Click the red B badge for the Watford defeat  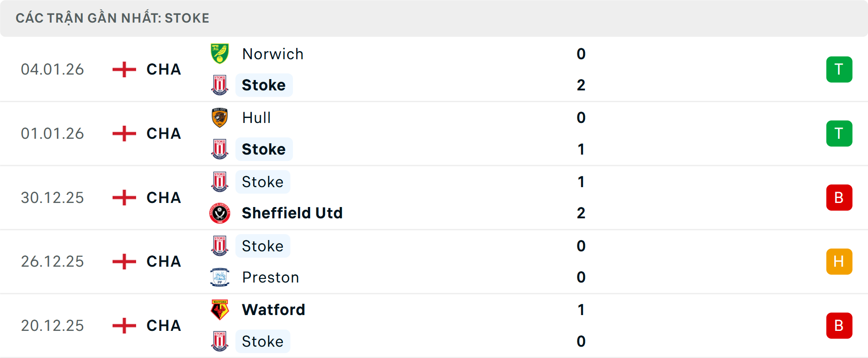[x=840, y=325]
